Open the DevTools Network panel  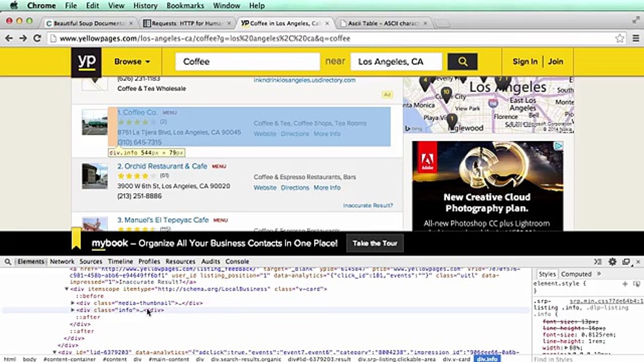tap(62, 261)
